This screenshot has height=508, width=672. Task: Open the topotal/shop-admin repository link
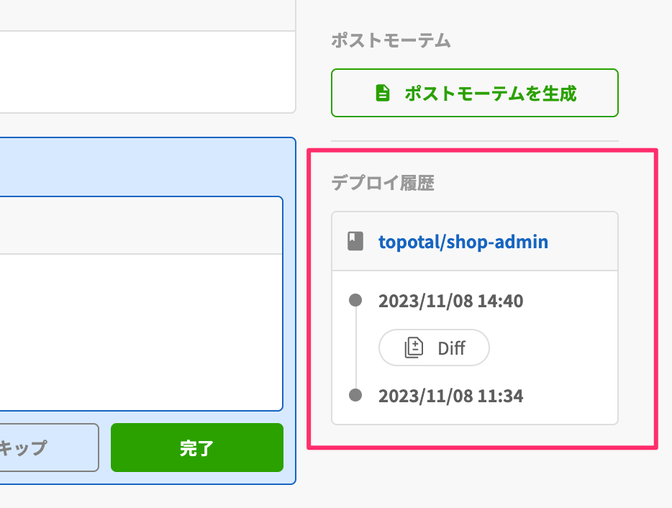coord(463,242)
